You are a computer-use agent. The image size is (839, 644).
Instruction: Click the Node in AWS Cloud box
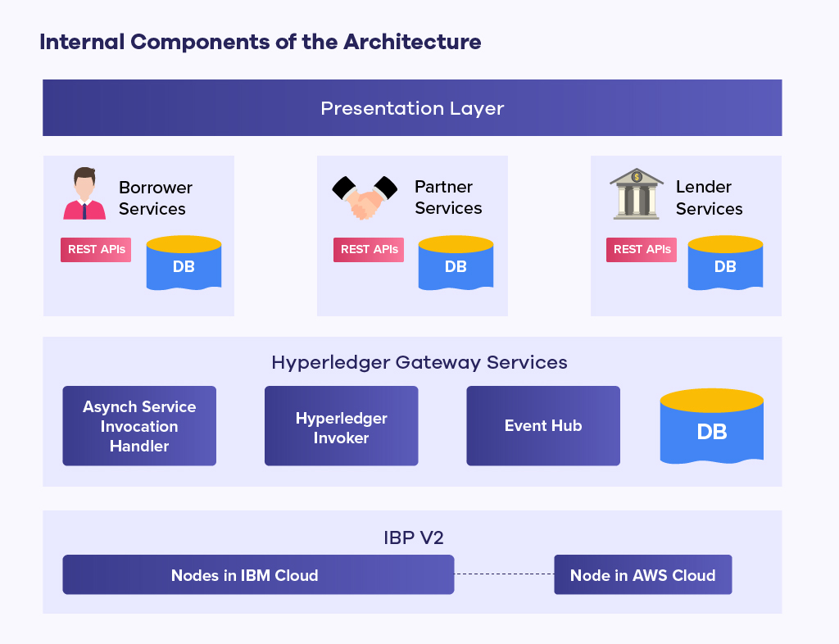pyautogui.click(x=642, y=575)
